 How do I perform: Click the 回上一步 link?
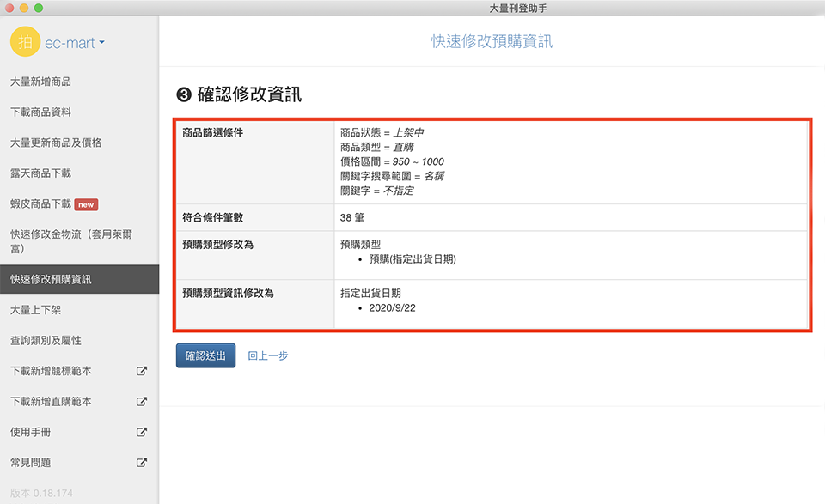[267, 355]
